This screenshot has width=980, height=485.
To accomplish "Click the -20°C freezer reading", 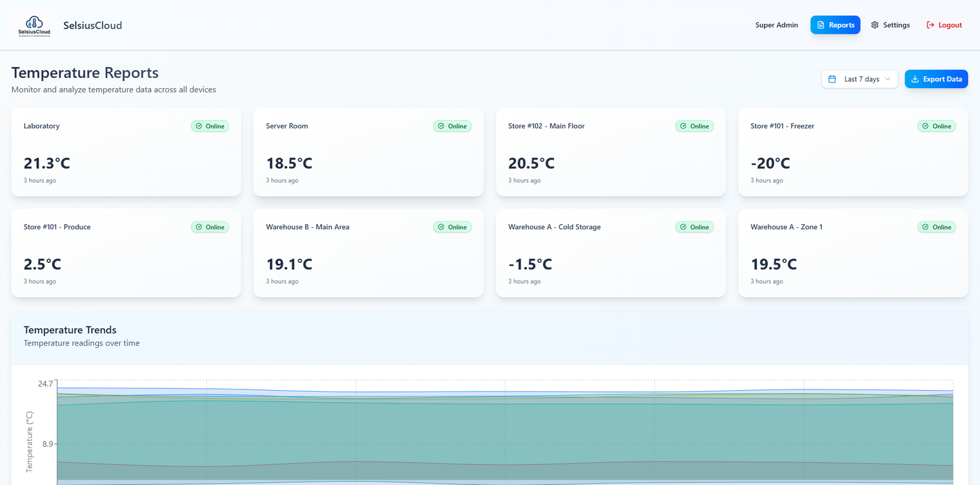I will (770, 164).
